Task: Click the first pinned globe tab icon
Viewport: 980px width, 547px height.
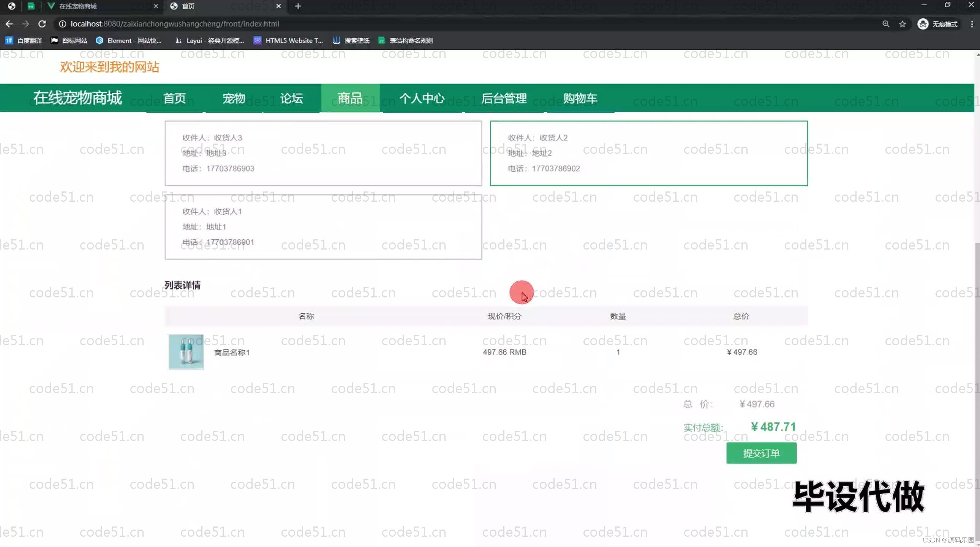Action: tap(12, 6)
